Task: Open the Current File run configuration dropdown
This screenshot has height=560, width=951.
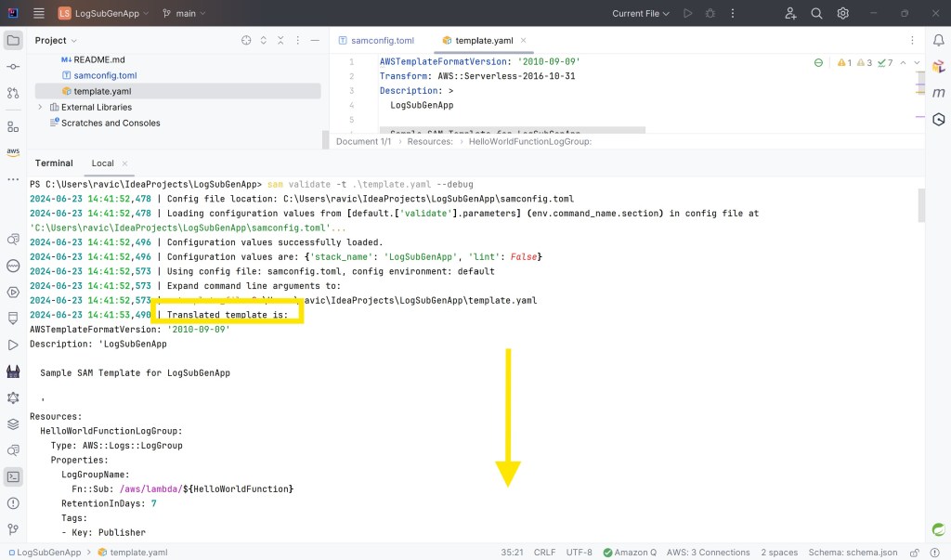Action: pyautogui.click(x=641, y=14)
